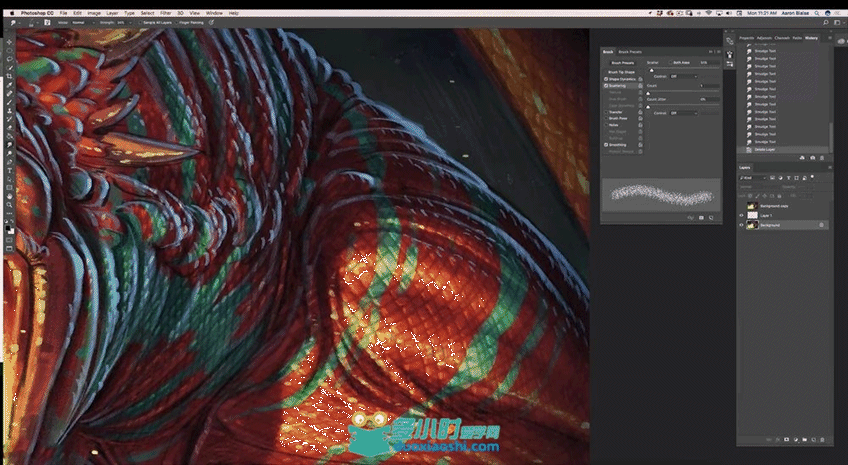
Task: Select Delete Layer history state
Action: pyautogui.click(x=782, y=149)
